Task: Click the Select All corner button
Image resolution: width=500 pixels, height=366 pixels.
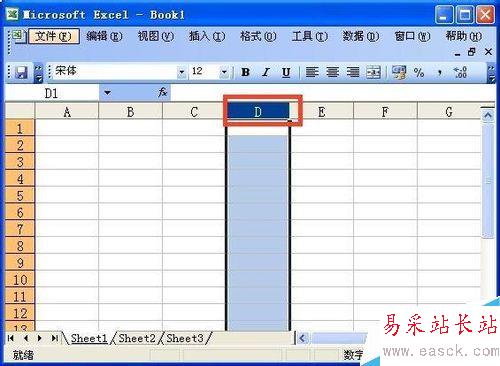Action: (x=20, y=111)
